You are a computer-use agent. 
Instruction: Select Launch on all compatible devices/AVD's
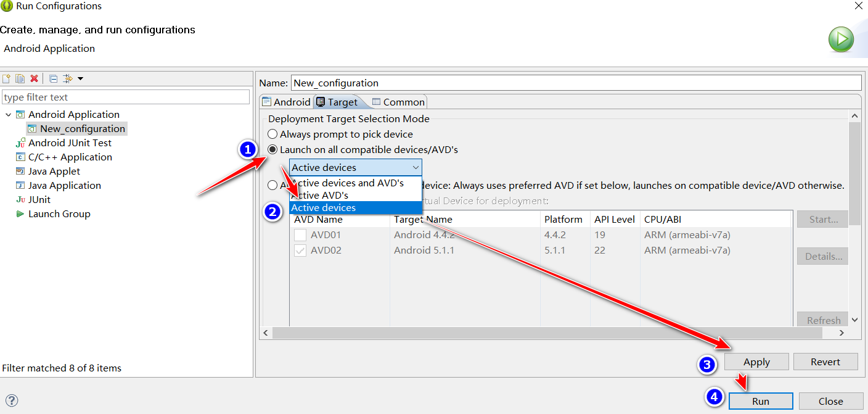point(272,150)
